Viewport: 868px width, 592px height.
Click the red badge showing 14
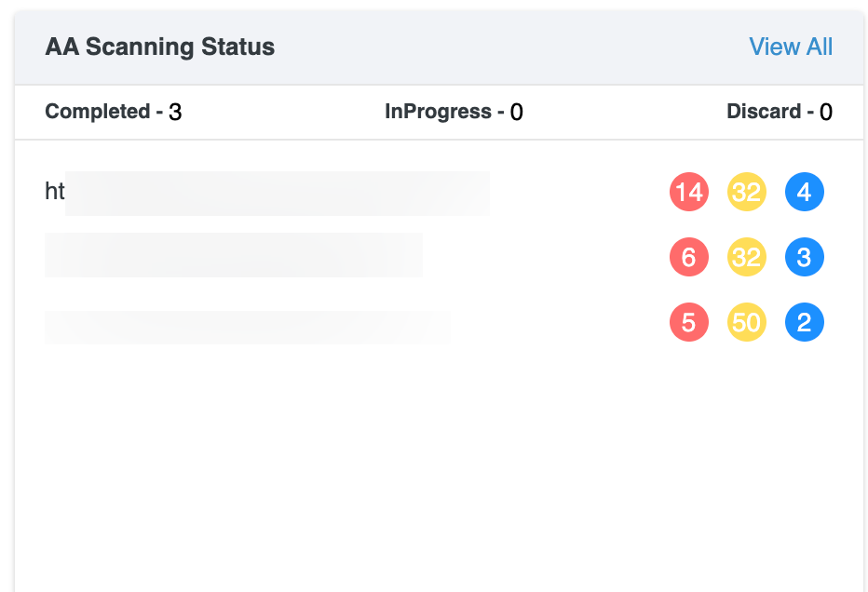tap(689, 193)
